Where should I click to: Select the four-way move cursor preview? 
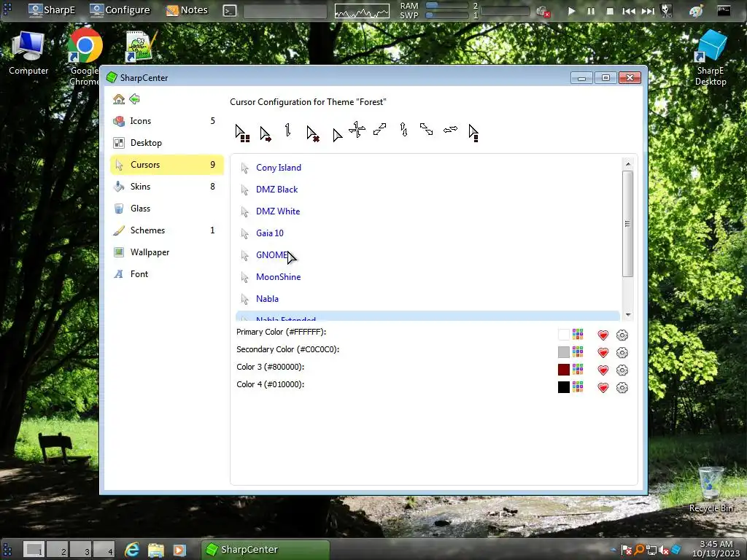tap(357, 130)
